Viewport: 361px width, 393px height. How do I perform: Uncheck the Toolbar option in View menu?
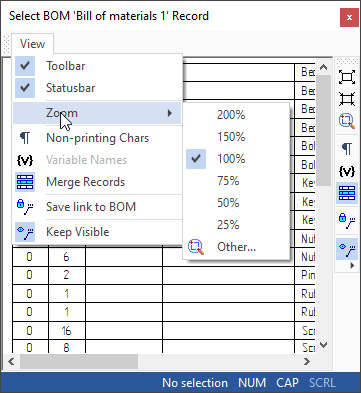97,66
